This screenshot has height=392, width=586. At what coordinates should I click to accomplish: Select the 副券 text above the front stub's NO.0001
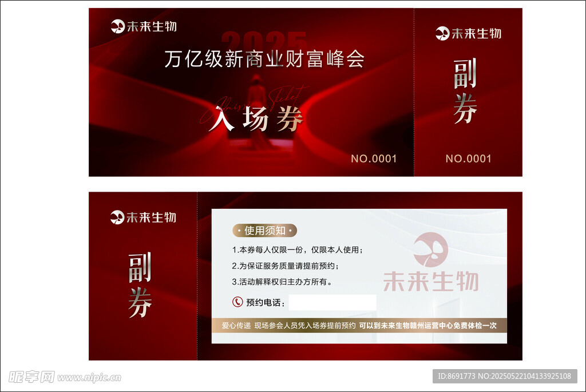465,91
